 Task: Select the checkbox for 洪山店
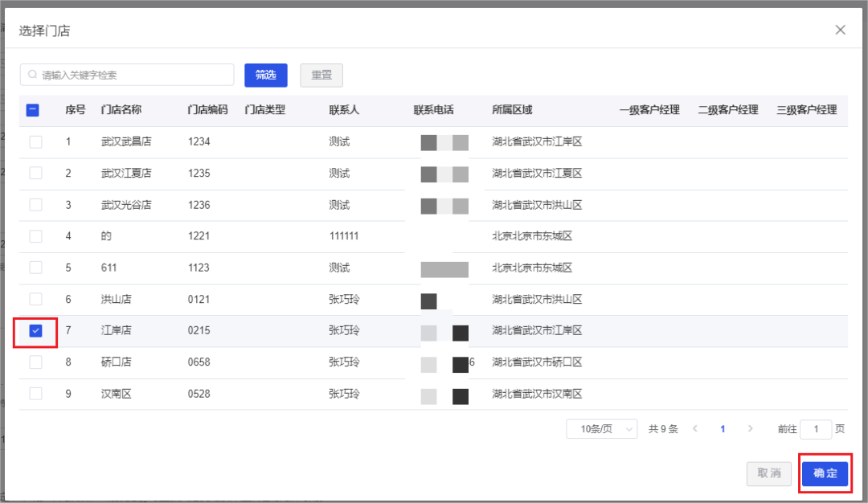[x=35, y=299]
